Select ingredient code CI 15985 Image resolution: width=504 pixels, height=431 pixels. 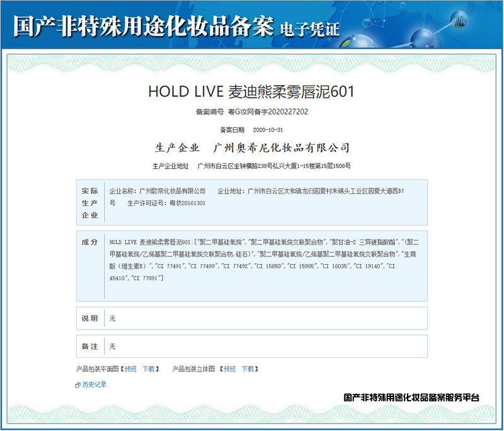click(303, 266)
